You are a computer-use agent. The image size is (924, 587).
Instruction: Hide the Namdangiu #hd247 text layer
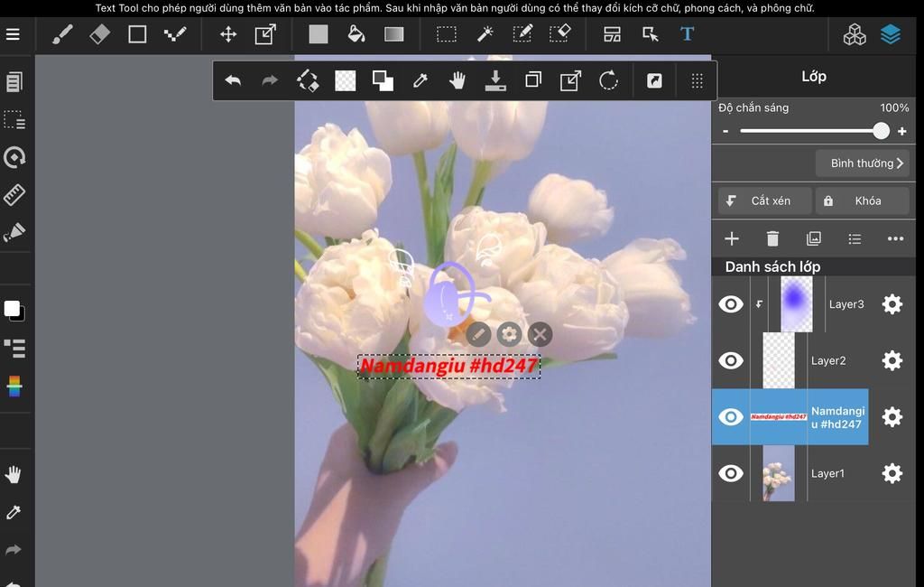click(731, 417)
